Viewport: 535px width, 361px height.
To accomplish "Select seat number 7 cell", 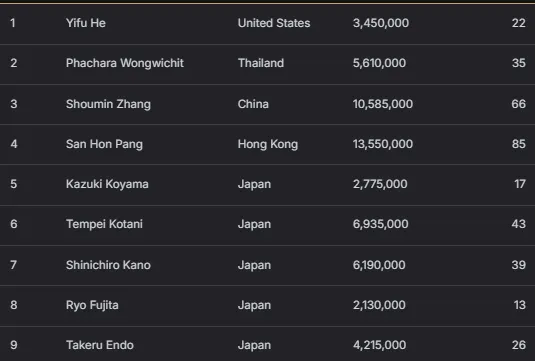I will (x=13, y=265).
